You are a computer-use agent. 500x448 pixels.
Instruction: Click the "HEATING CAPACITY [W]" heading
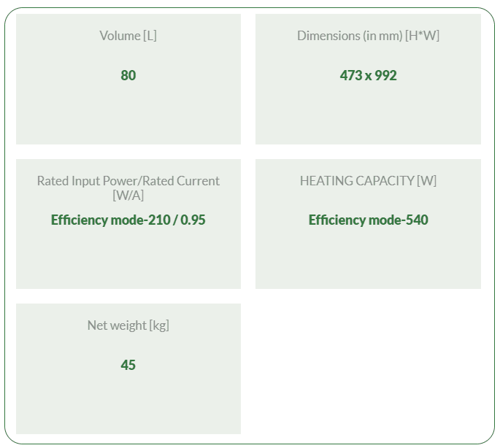[368, 181]
